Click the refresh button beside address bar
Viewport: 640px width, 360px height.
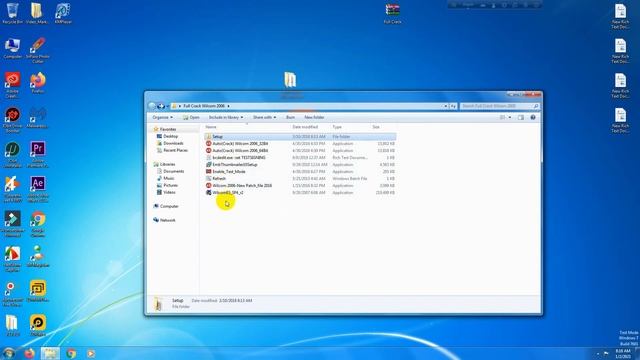(x=453, y=106)
